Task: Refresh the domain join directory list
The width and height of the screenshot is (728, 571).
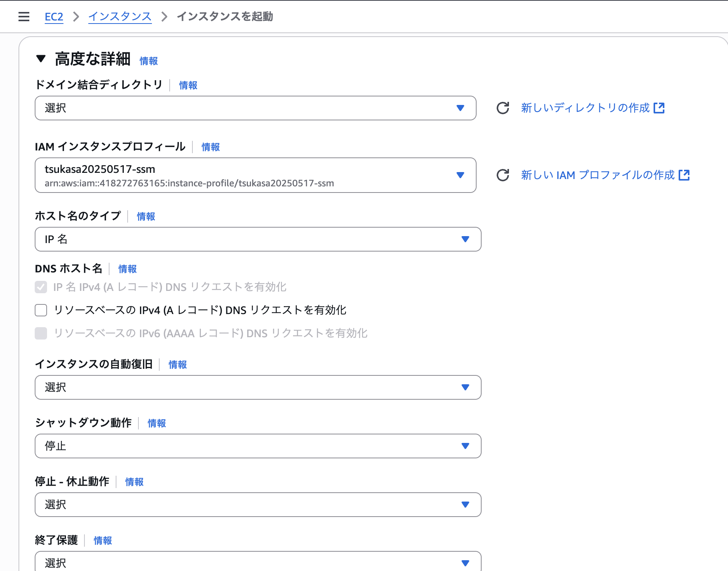Action: click(502, 108)
